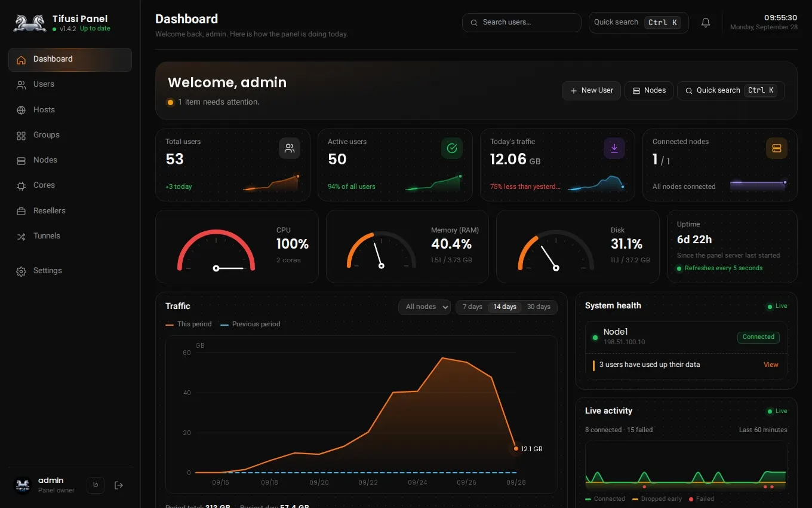Screen dimensions: 812x508
Task: Select the 14 days traffic range
Action: point(505,307)
